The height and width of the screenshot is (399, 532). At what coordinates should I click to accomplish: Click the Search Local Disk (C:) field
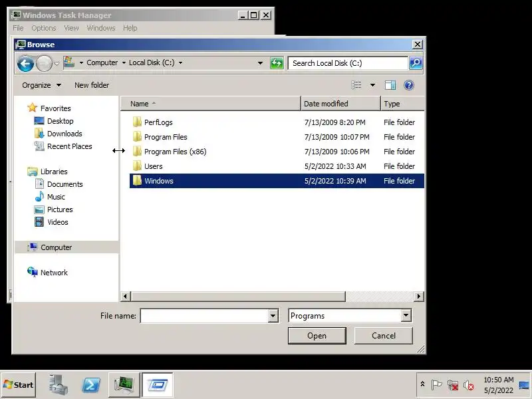(x=348, y=63)
